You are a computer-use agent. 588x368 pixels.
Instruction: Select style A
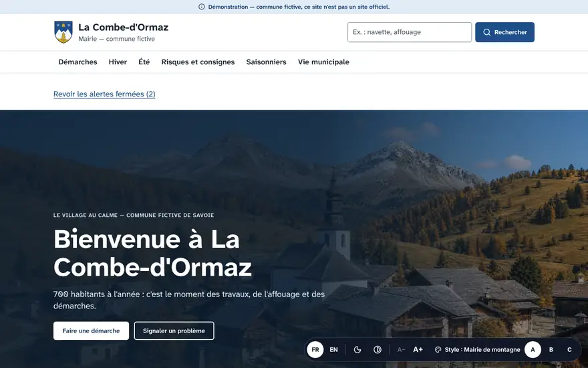[x=533, y=349]
